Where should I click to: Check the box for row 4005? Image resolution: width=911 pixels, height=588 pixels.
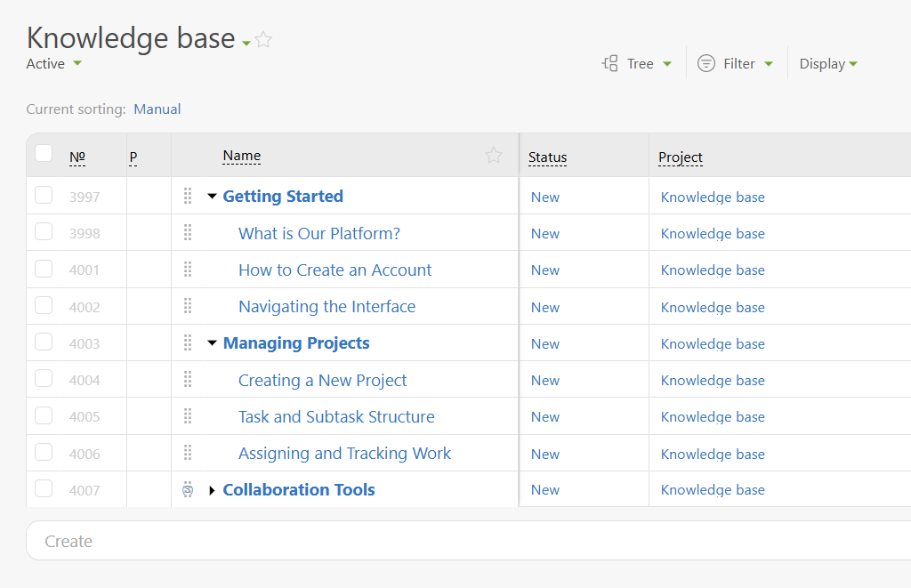pos(44,415)
